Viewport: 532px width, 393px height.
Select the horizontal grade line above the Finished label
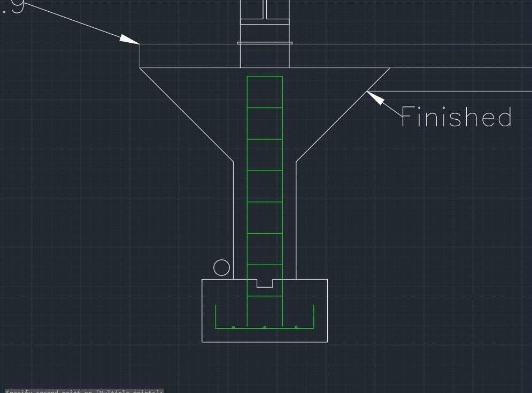click(x=449, y=91)
